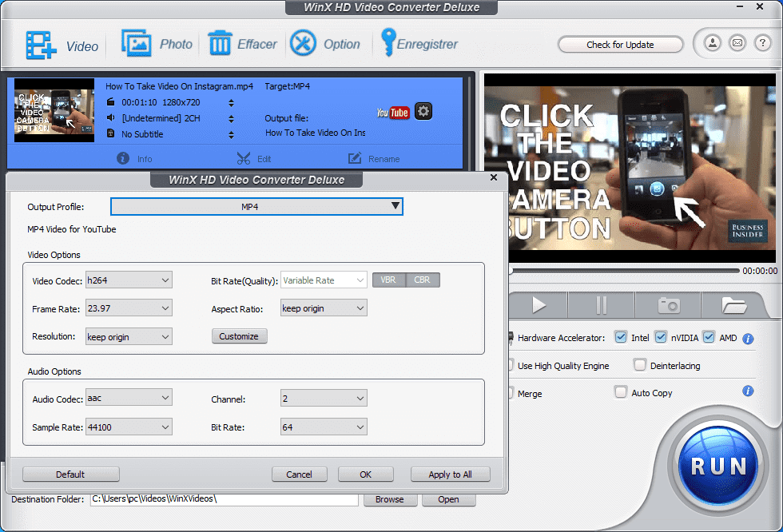Open the Bit Rate Variable Rate dropdown

pyautogui.click(x=324, y=280)
